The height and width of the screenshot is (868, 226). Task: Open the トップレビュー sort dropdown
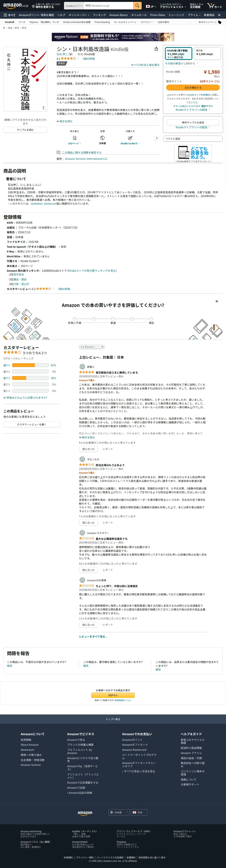coord(92,347)
